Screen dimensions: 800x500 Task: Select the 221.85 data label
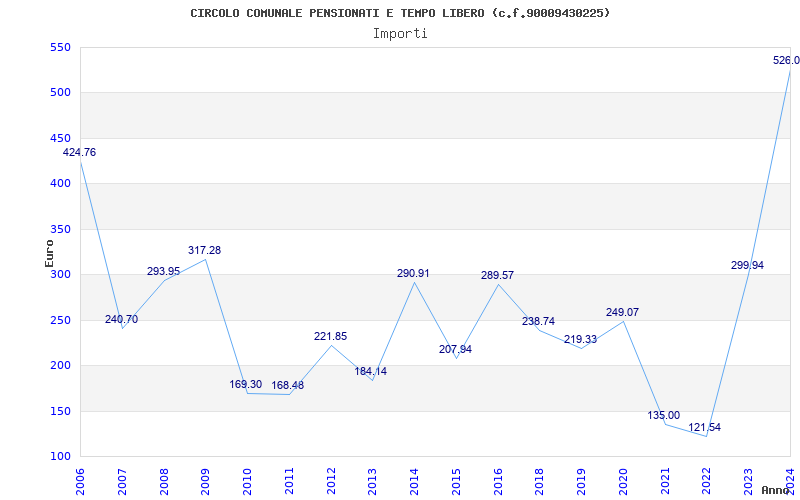tap(330, 337)
